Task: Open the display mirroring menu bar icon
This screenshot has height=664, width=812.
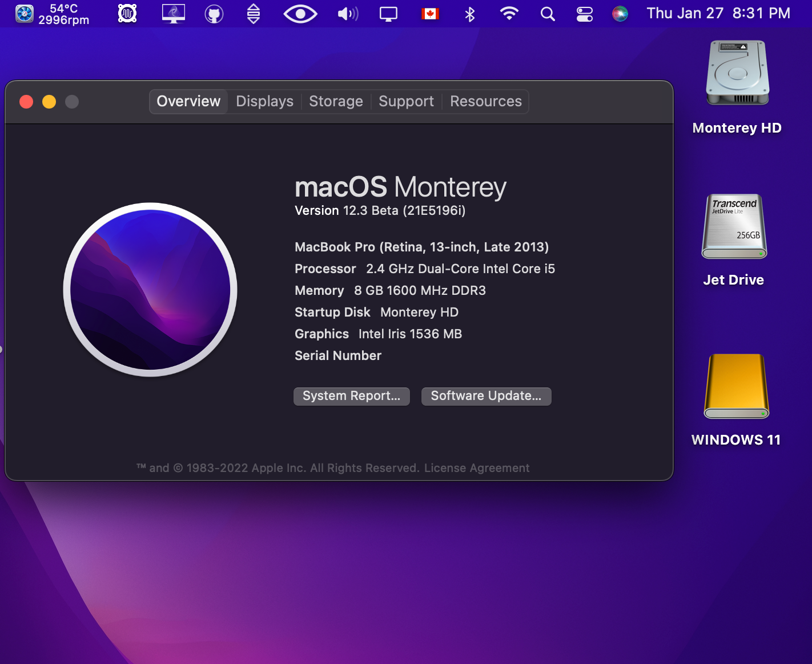Action: pos(388,14)
